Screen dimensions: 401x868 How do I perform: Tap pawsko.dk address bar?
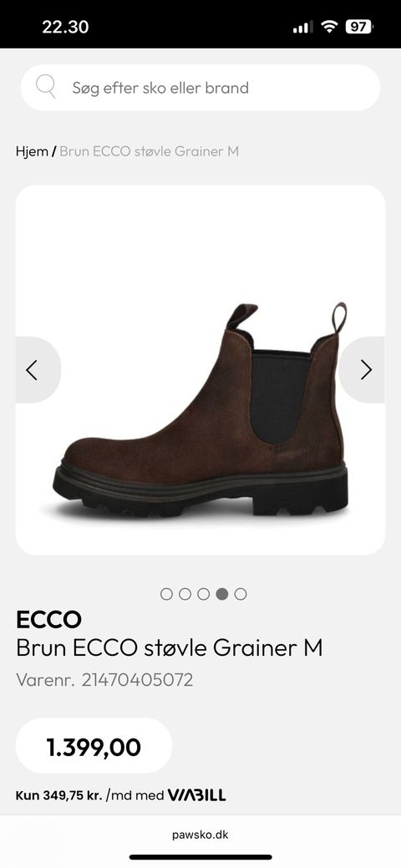click(x=200, y=835)
